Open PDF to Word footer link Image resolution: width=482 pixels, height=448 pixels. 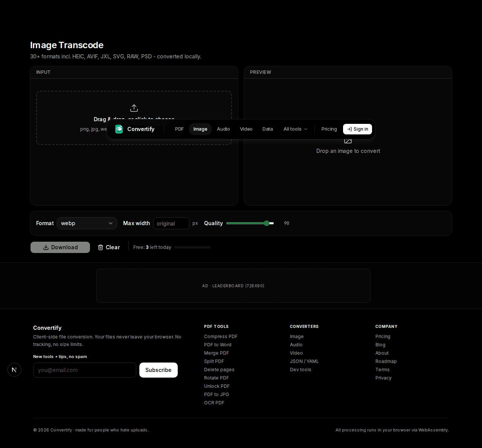point(218,345)
